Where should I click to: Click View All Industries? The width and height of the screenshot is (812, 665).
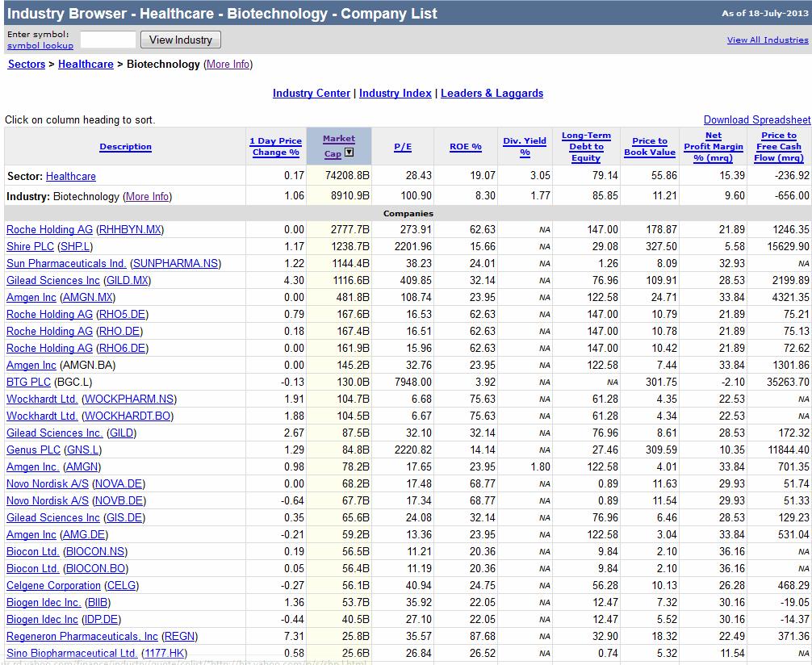767,39
